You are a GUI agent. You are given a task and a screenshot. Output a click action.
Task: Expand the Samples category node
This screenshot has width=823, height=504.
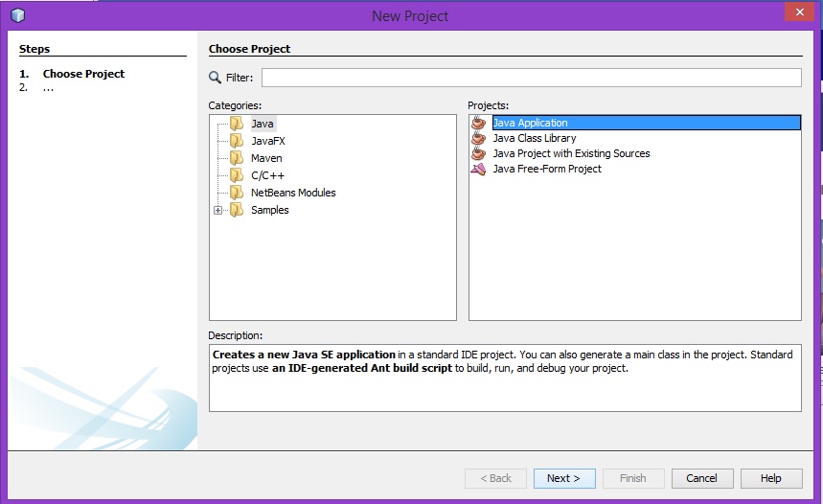pyautogui.click(x=218, y=211)
